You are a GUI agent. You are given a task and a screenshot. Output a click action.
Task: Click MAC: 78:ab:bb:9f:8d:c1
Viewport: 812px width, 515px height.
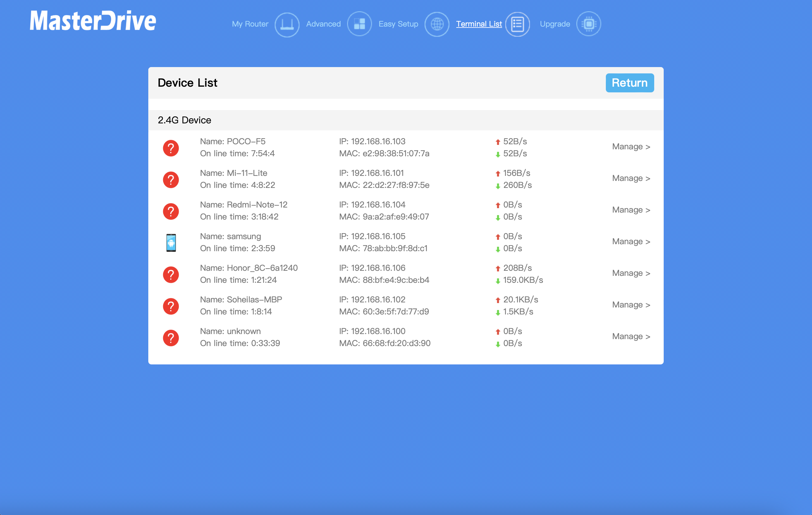(x=383, y=249)
